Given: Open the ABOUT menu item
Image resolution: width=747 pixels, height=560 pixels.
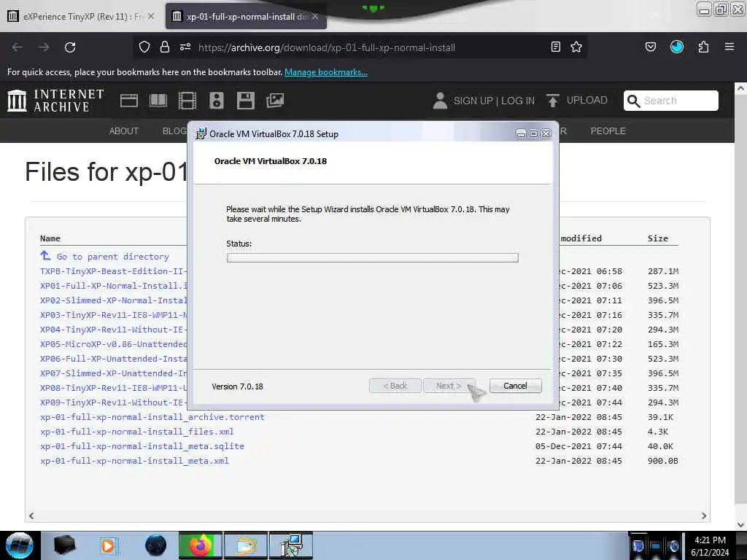Looking at the screenshot, I should (124, 131).
